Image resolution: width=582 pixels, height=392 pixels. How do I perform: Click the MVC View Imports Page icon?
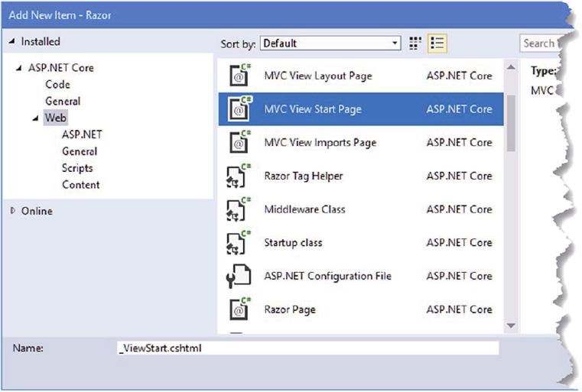pos(240,142)
